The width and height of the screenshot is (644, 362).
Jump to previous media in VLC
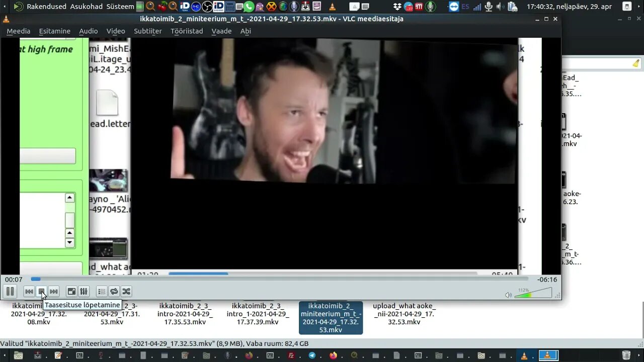pyautogui.click(x=29, y=291)
